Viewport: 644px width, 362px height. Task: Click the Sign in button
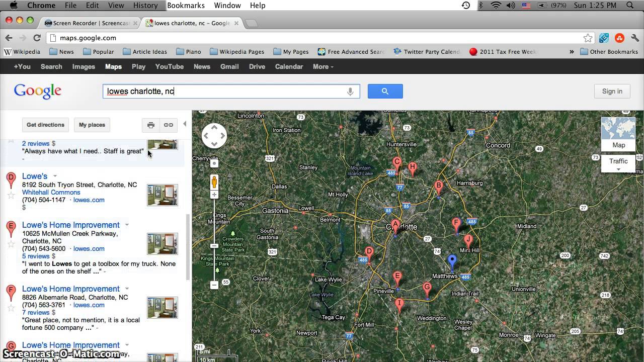pos(612,91)
